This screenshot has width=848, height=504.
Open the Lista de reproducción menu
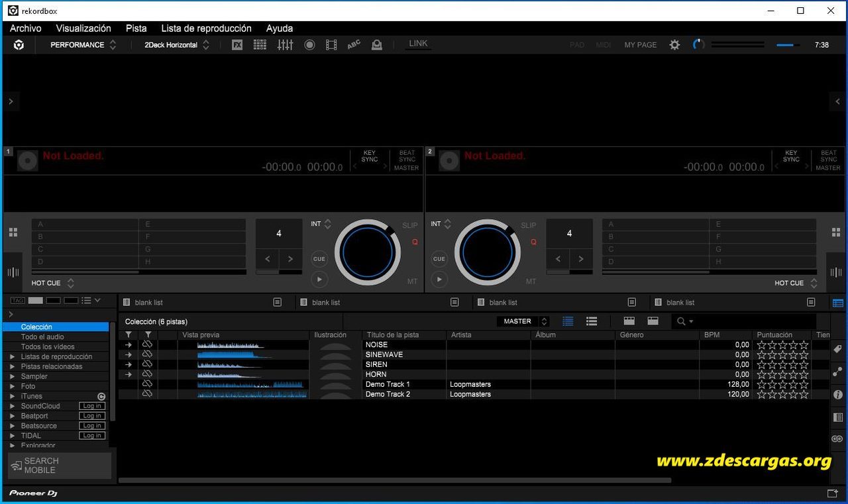tap(207, 28)
